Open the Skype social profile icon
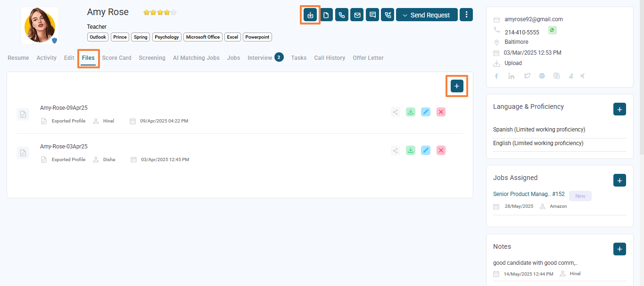644x286 pixels. click(x=557, y=76)
